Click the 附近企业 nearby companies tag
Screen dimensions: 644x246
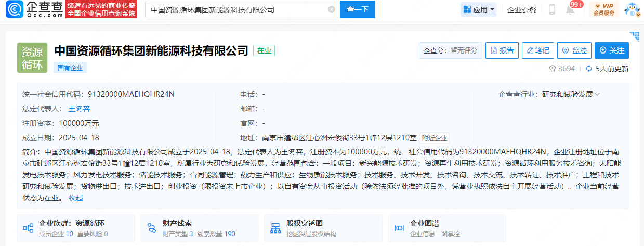(x=435, y=138)
